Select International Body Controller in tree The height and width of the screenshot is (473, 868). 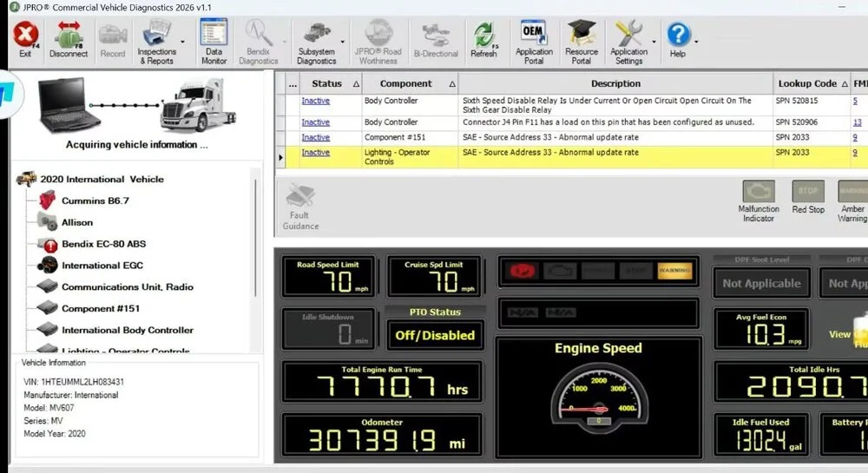coord(128,331)
